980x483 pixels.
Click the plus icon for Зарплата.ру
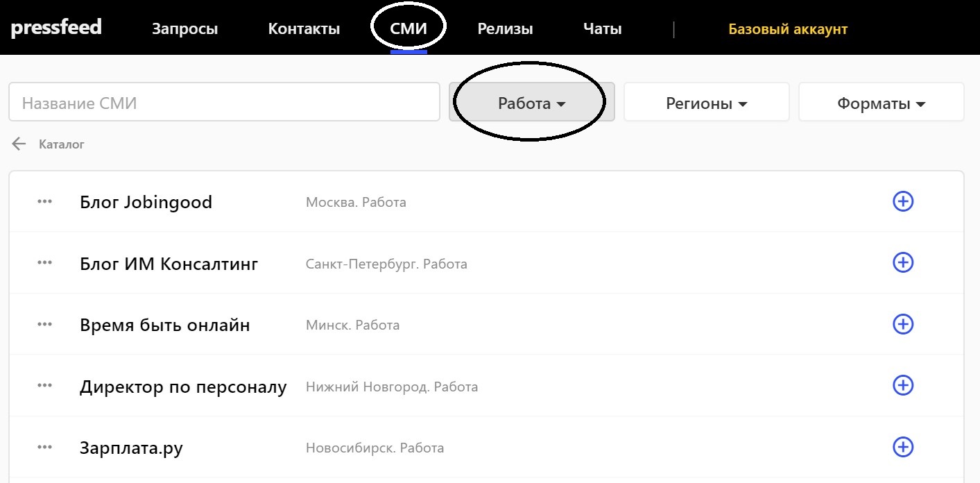click(x=902, y=447)
